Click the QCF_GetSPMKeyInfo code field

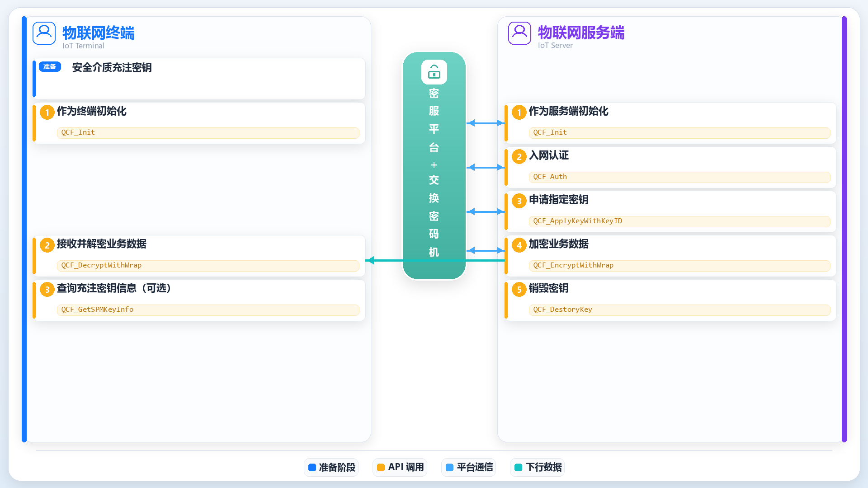pyautogui.click(x=208, y=310)
